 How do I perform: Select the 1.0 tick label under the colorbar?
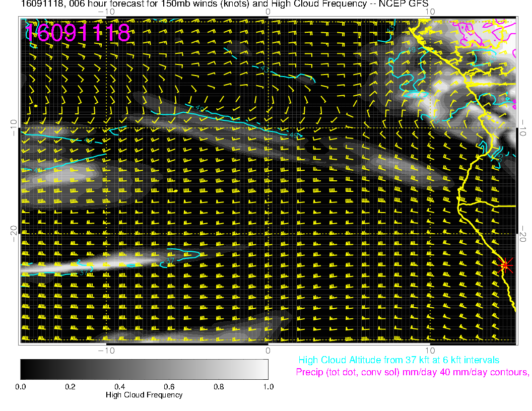coord(269,387)
